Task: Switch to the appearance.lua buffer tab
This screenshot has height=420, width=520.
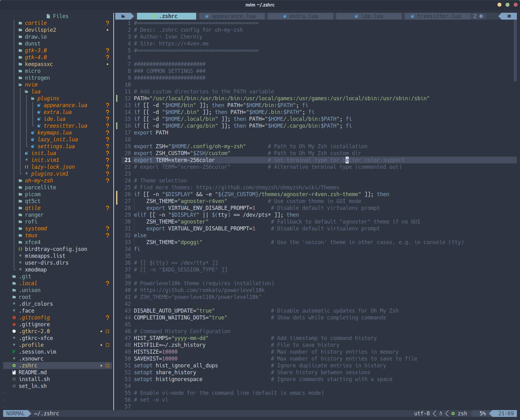Action: click(x=233, y=16)
